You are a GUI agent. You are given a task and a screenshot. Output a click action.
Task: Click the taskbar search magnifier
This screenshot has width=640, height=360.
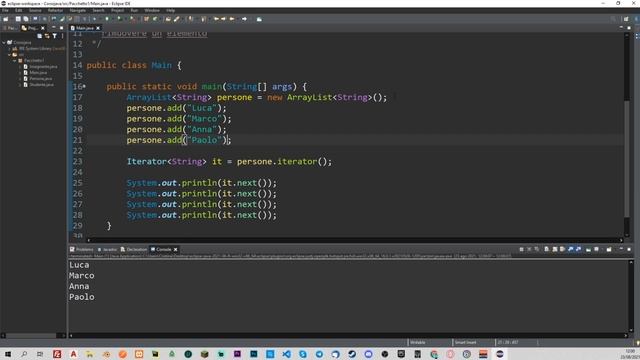click(x=24, y=354)
